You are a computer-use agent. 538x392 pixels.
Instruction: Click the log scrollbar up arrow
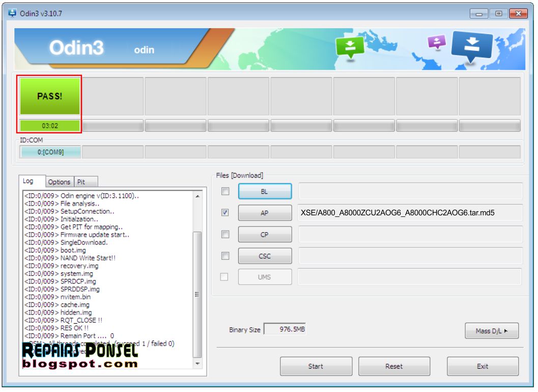pos(197,197)
